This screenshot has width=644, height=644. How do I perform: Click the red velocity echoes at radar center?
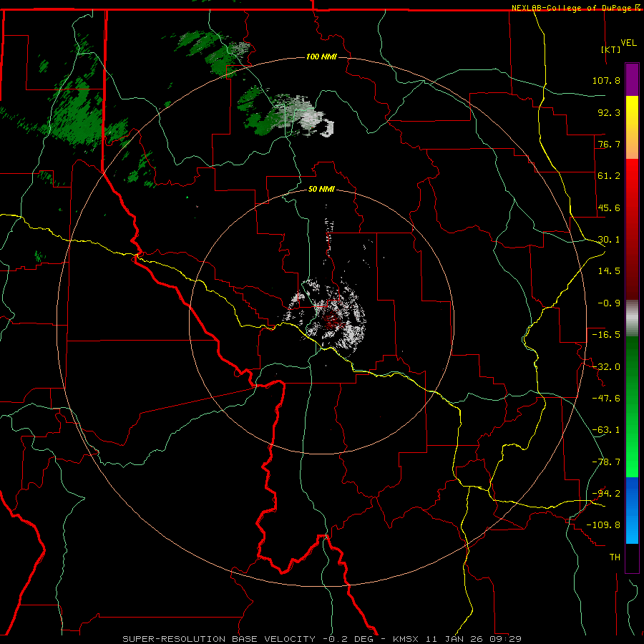click(x=332, y=320)
